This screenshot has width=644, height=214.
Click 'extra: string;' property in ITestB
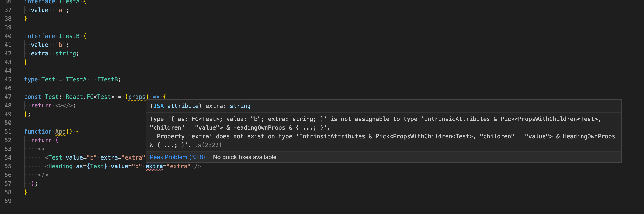pyautogui.click(x=55, y=53)
